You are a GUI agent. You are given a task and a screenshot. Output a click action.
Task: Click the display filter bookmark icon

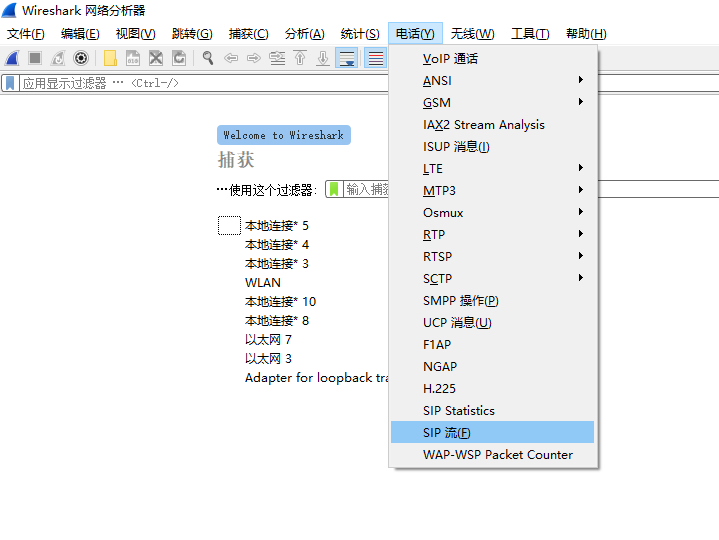10,83
